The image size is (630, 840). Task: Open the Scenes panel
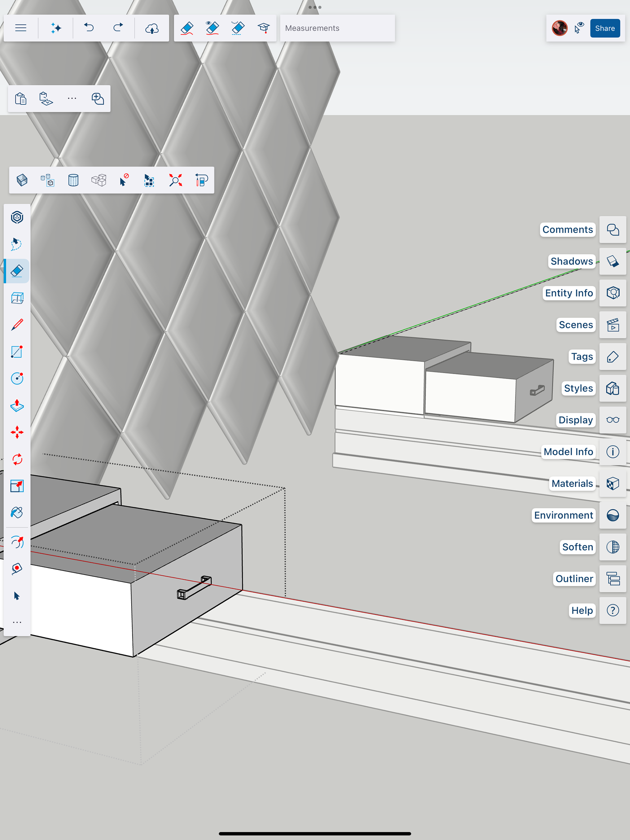(612, 325)
